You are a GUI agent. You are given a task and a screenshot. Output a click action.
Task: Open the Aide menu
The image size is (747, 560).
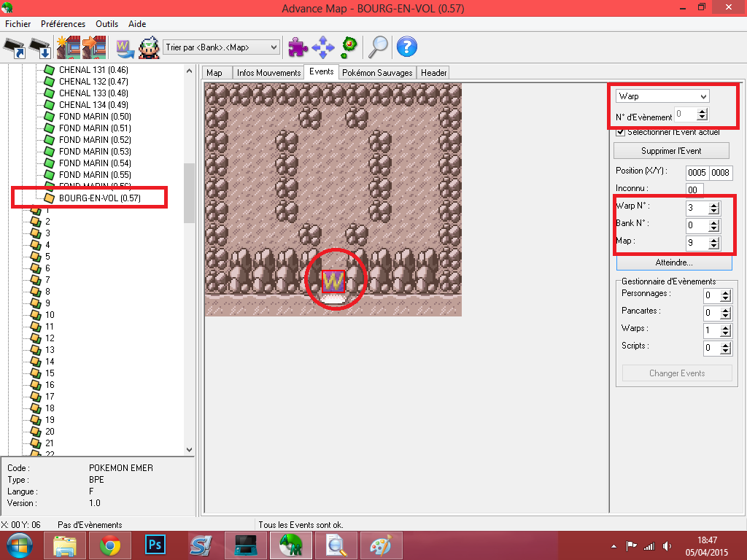point(137,24)
